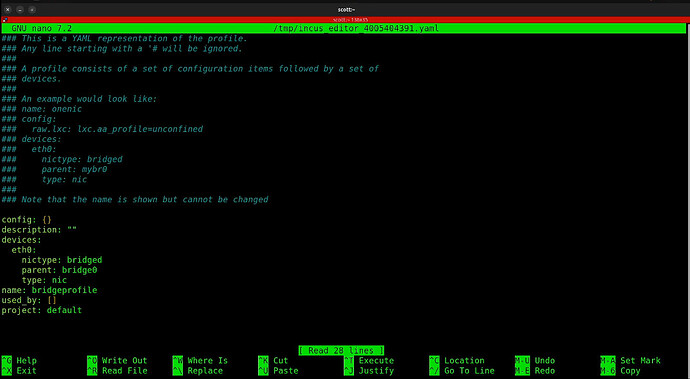Click the ^K Cut shortcut
690x379 pixels.
(x=273, y=361)
